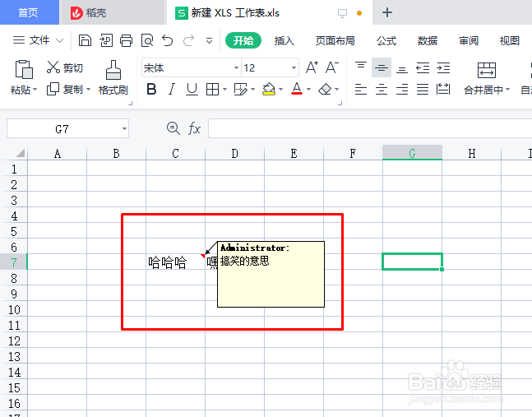The width and height of the screenshot is (532, 417).
Task: Apply yellow fill color bucket
Action: [x=269, y=89]
